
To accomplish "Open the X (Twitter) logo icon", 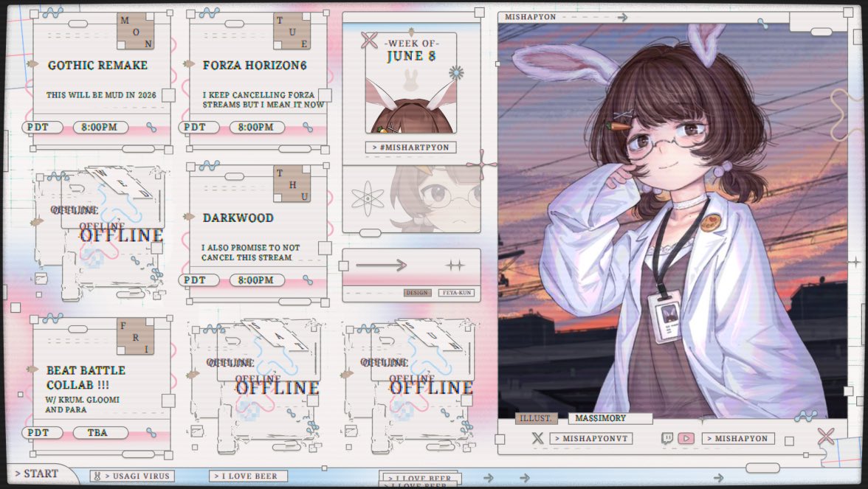I will point(537,438).
